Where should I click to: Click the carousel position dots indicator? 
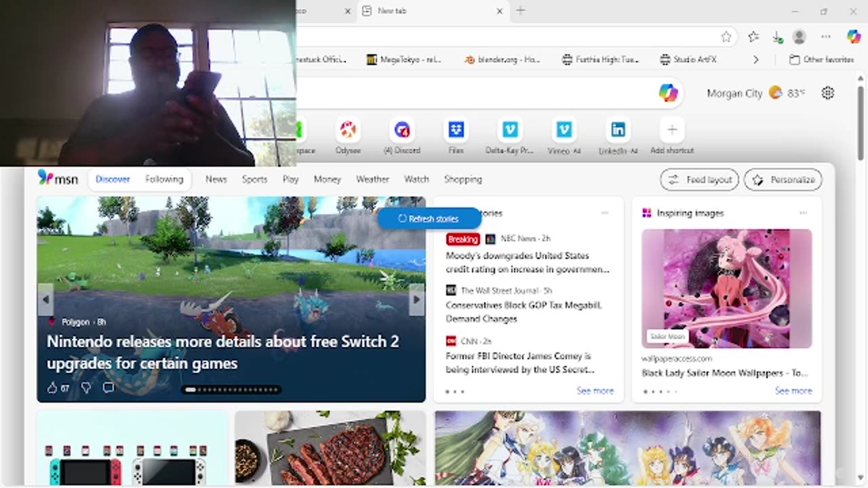pos(231,390)
